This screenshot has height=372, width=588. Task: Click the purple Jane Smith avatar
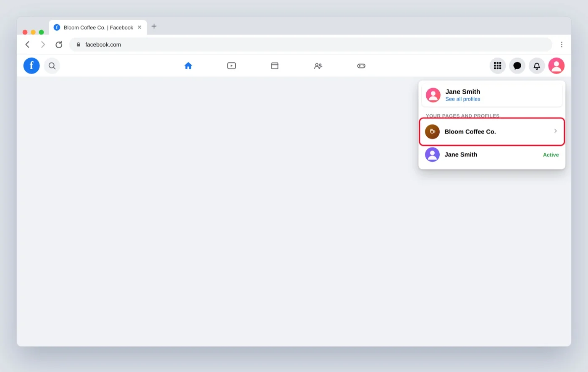tap(432, 155)
